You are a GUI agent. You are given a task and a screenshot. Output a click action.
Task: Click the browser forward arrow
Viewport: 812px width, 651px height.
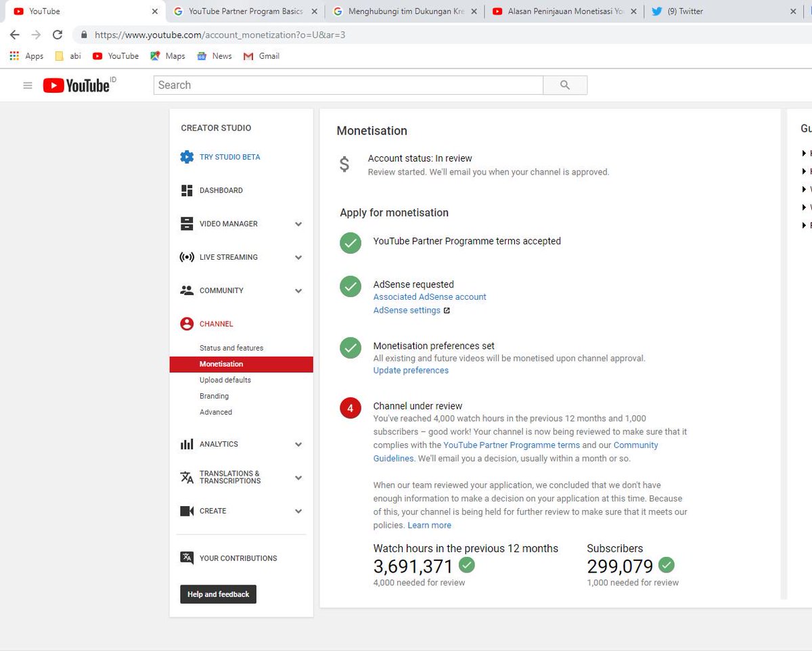click(x=36, y=35)
